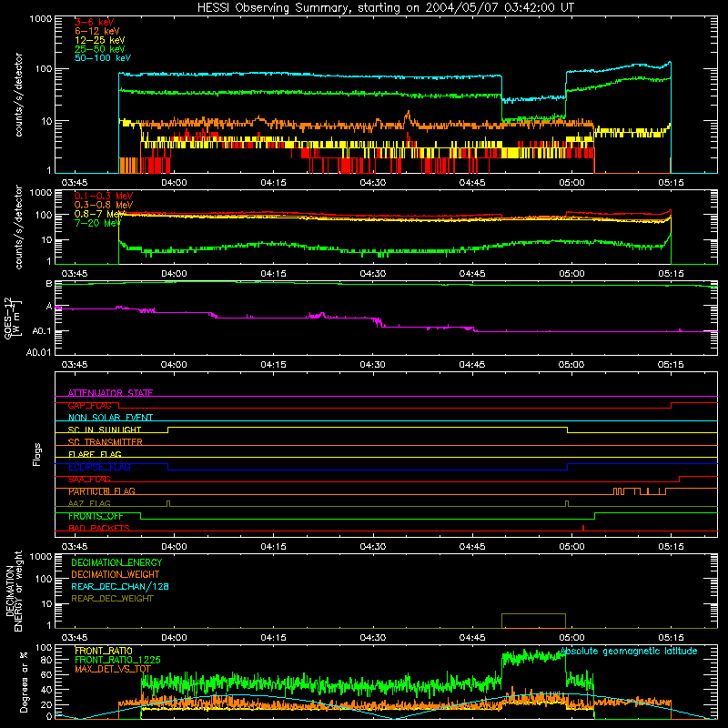Select the 6-12 keV legend label
The image size is (728, 728).
97,31
